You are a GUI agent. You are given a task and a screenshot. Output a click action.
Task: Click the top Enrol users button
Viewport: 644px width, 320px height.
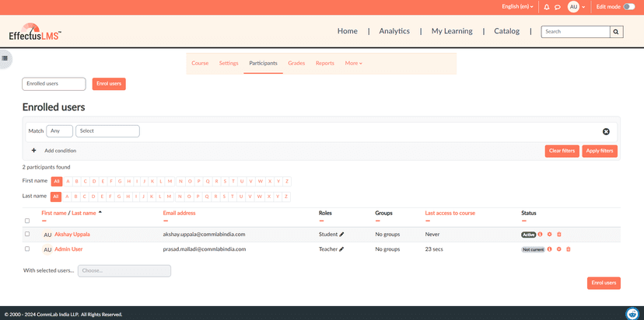tap(109, 84)
